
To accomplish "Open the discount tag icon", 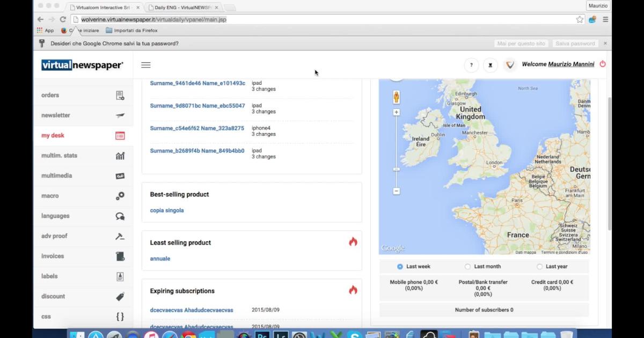I will [x=120, y=297].
